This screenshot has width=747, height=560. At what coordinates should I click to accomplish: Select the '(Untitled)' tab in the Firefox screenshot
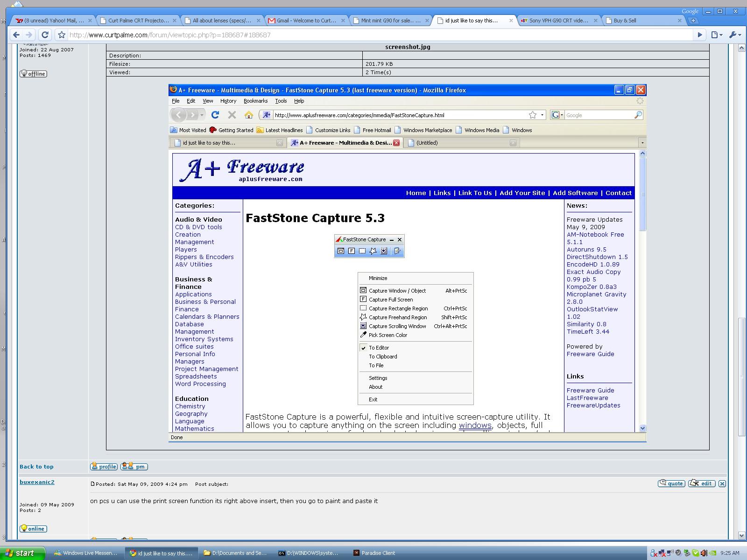coord(462,143)
